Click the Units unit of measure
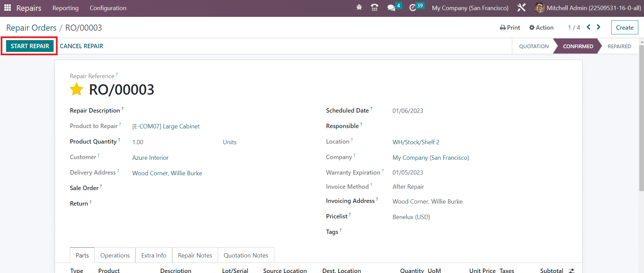This screenshot has height=273, width=644. click(229, 142)
